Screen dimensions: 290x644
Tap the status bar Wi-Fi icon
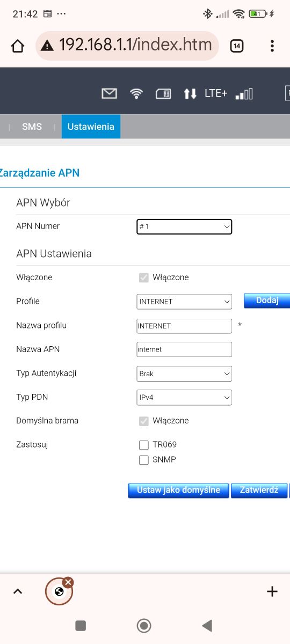[x=239, y=14]
